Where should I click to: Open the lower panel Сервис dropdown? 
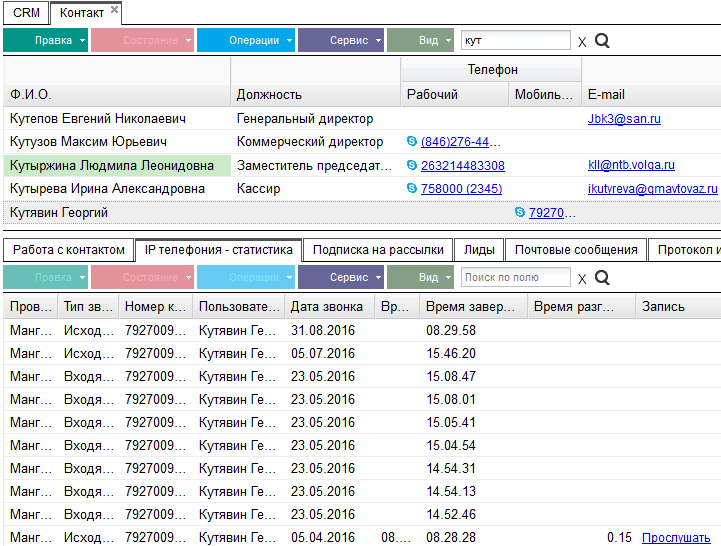pyautogui.click(x=341, y=277)
